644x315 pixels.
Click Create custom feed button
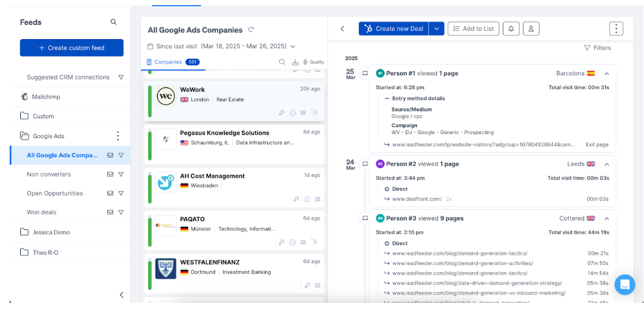click(72, 48)
